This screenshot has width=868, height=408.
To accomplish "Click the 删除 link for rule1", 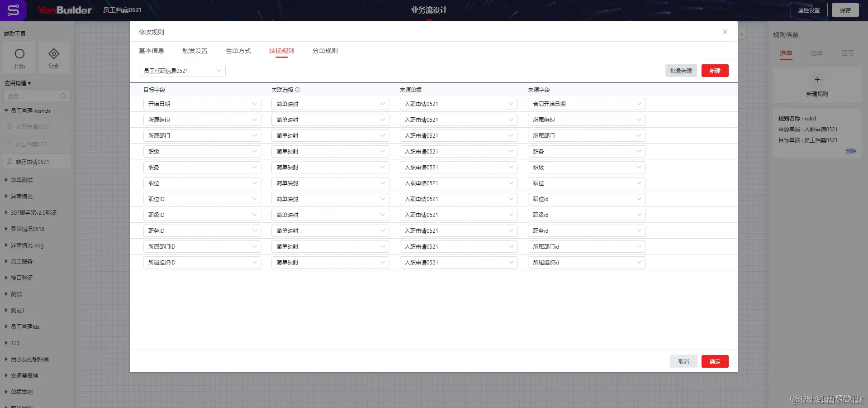I will pos(850,151).
